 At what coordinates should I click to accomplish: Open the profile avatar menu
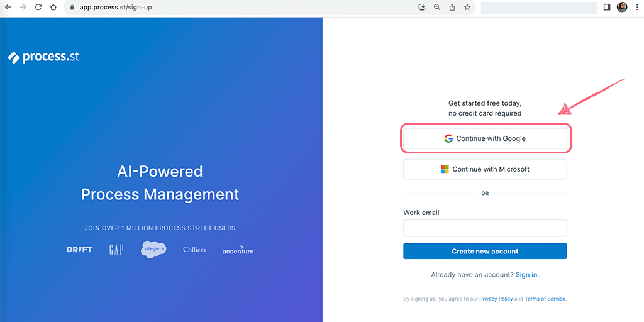point(622,8)
